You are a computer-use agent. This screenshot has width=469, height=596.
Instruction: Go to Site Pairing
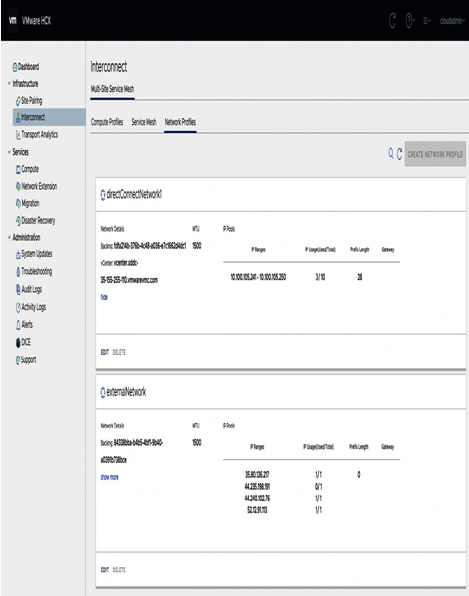pyautogui.click(x=32, y=101)
